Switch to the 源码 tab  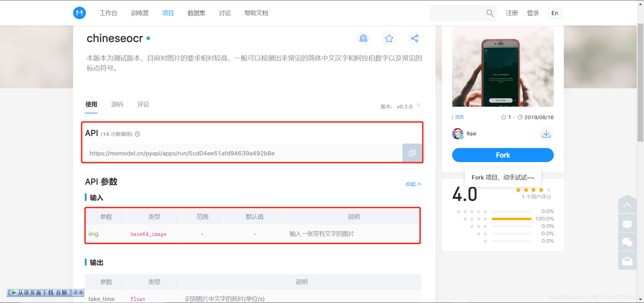pyautogui.click(x=117, y=104)
